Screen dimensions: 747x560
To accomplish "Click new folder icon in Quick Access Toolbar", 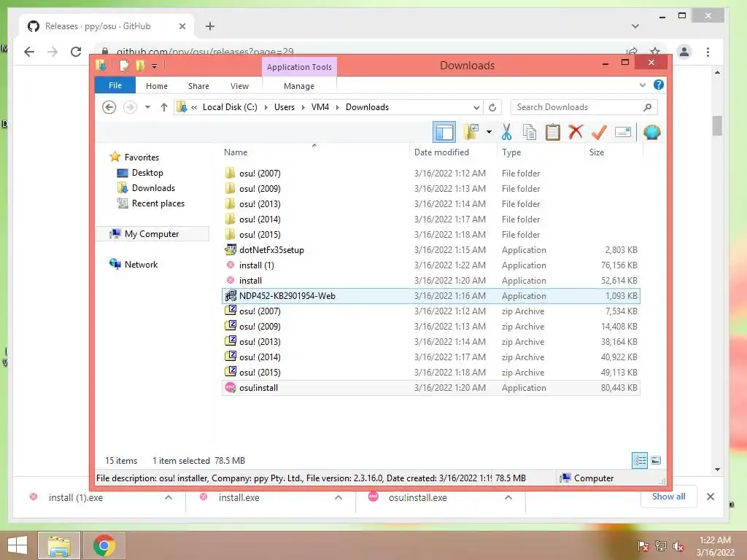I will click(139, 66).
